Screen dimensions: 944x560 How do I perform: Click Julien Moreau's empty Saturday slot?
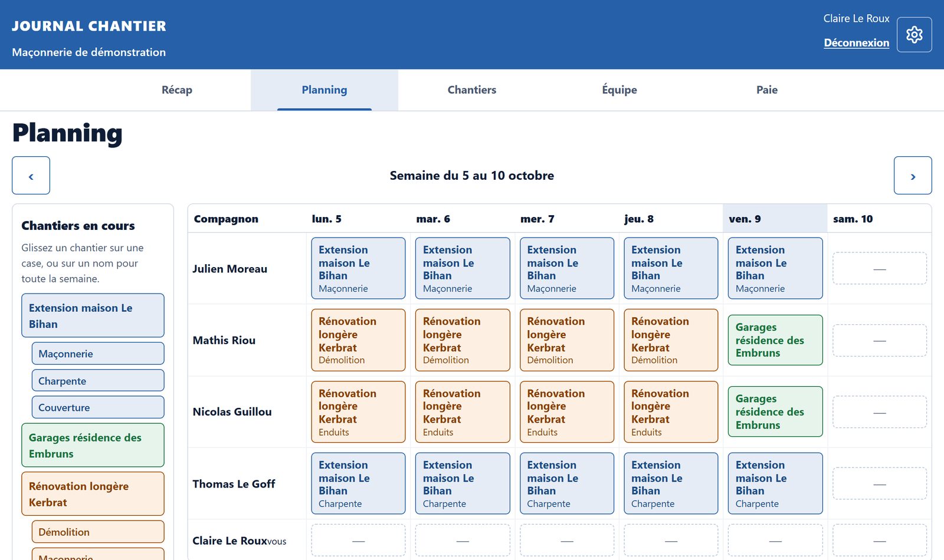tap(880, 269)
